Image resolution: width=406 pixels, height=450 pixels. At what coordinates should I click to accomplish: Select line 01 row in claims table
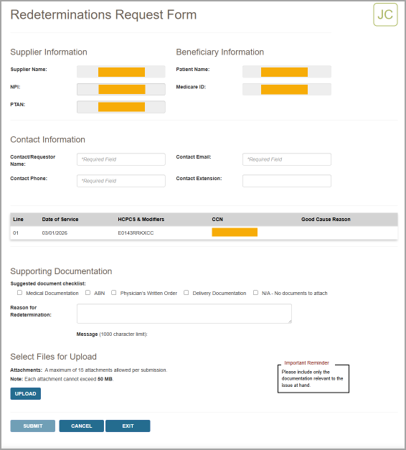204,233
